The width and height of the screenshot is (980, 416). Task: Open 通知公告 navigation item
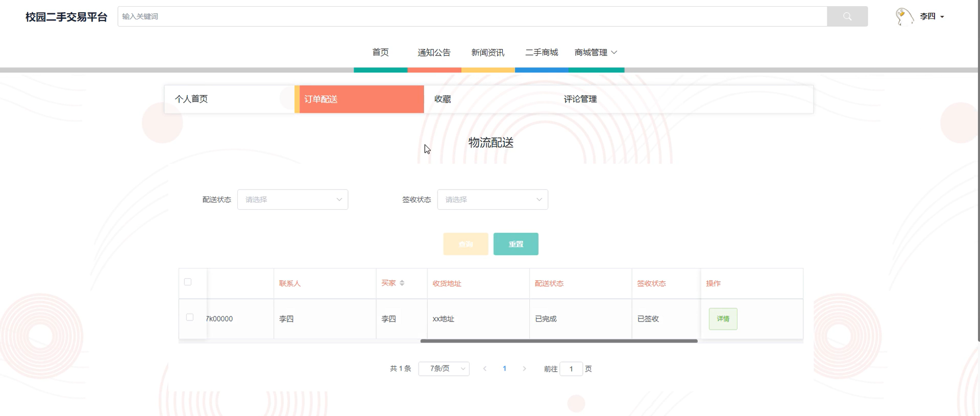[434, 52]
